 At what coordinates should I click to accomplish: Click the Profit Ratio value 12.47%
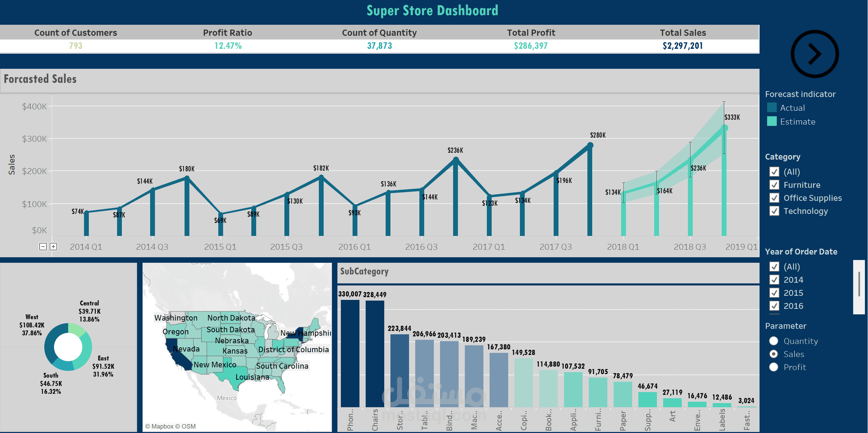(x=228, y=46)
